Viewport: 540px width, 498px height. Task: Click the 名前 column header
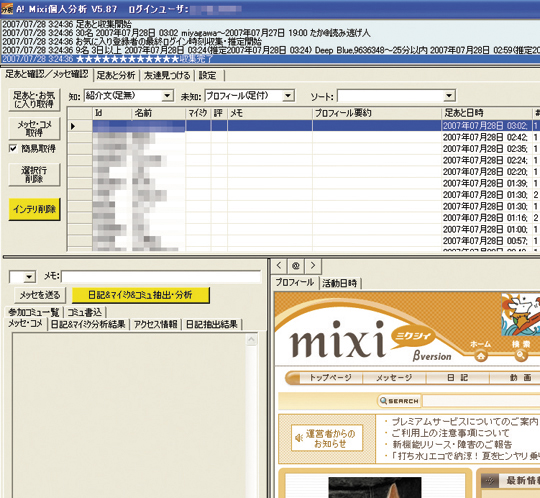158,113
